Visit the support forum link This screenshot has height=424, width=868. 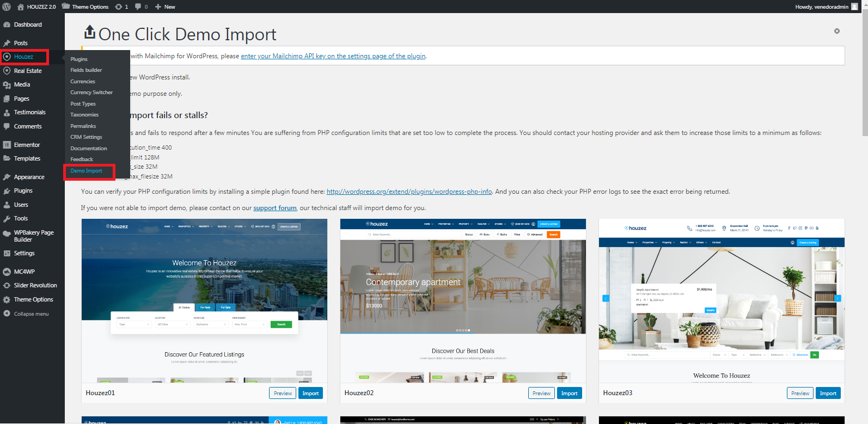(x=275, y=208)
